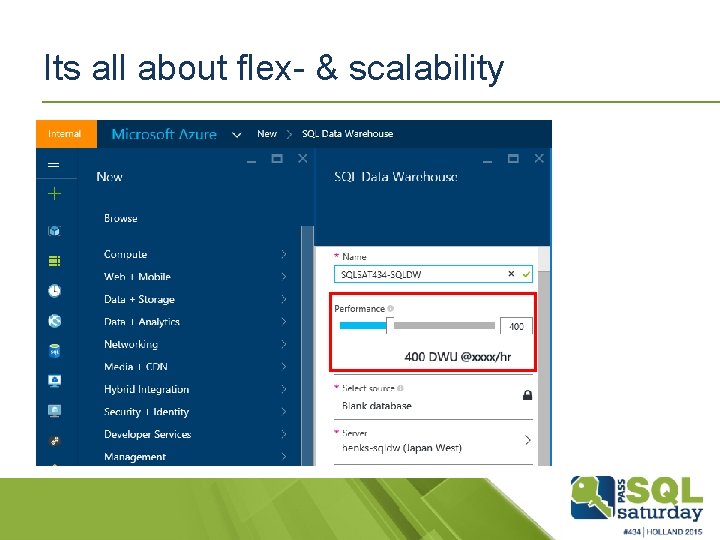Minimize the SQL Data Warehouse blade
720x540 pixels.
(x=488, y=161)
